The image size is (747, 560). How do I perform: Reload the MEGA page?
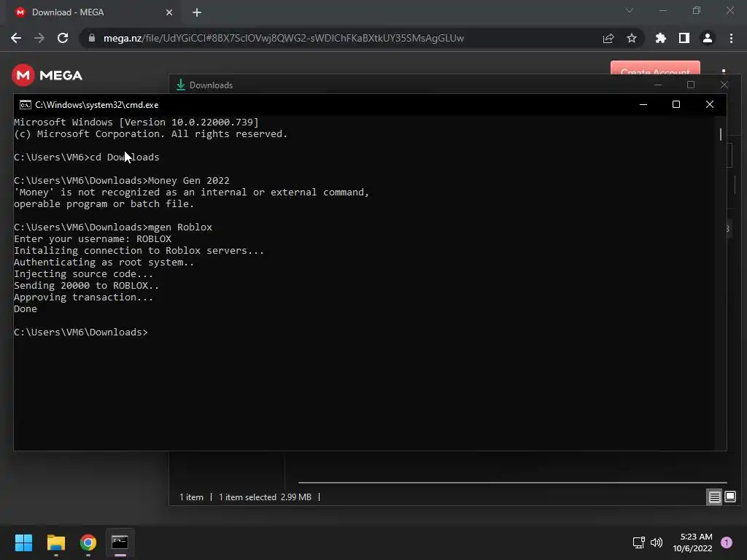pyautogui.click(x=63, y=38)
